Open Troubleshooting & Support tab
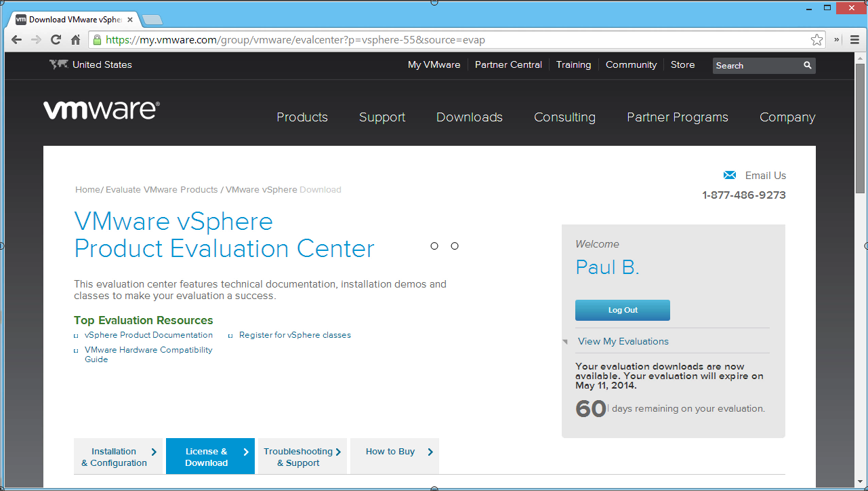This screenshot has height=491, width=868. click(302, 456)
